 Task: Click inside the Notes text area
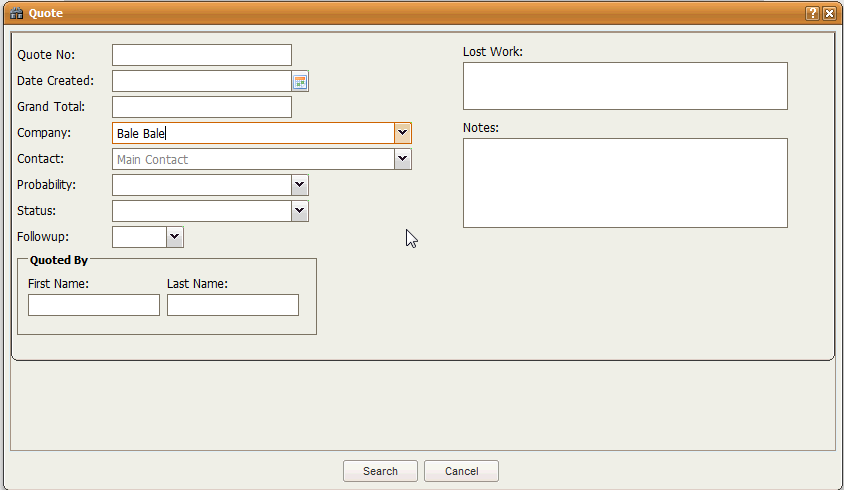(625, 183)
